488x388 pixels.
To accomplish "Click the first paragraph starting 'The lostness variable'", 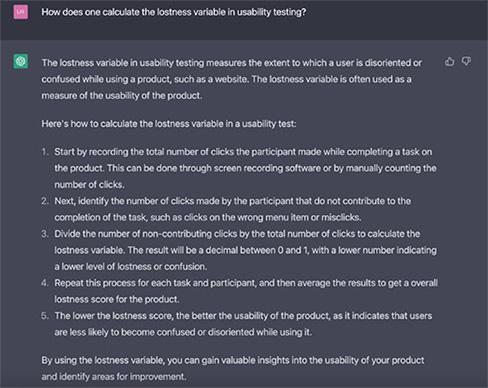I will coord(232,79).
